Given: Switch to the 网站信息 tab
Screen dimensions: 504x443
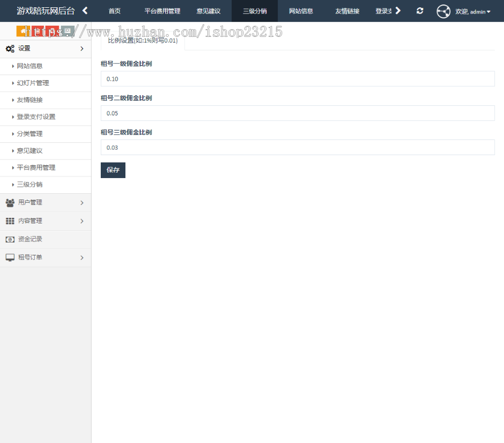Looking at the screenshot, I should (x=301, y=11).
